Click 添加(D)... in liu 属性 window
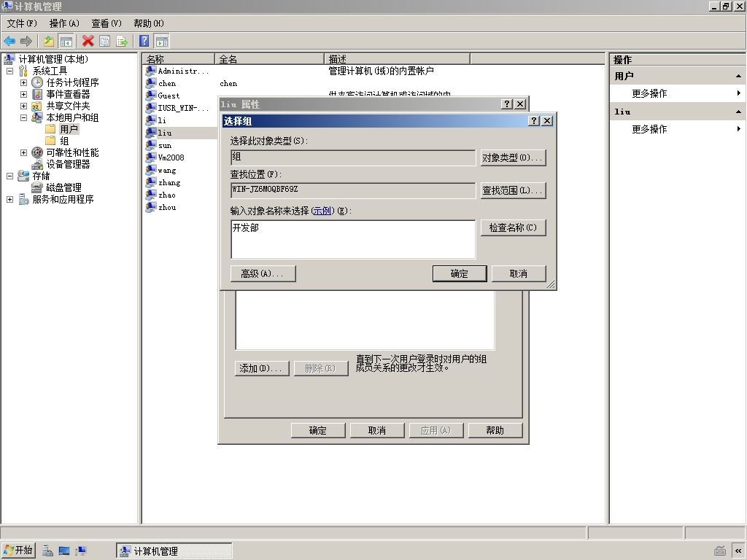The height and width of the screenshot is (560, 747). pyautogui.click(x=262, y=368)
